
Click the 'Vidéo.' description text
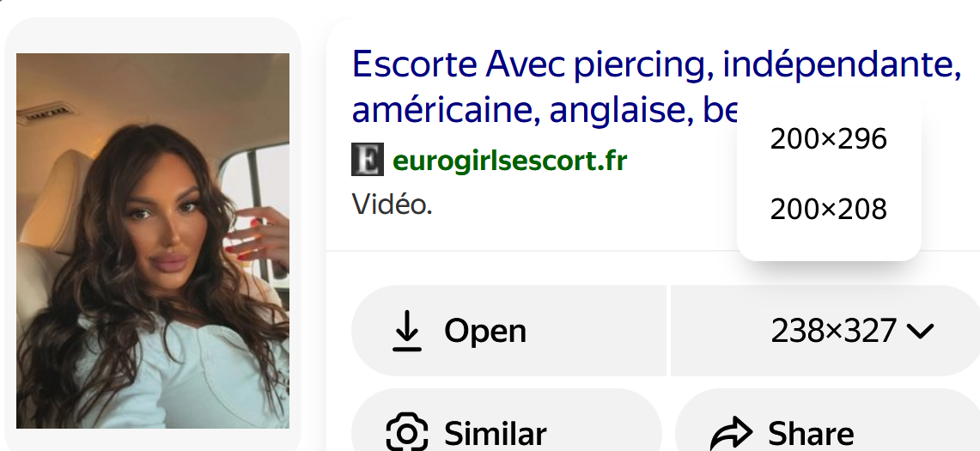pos(392,204)
